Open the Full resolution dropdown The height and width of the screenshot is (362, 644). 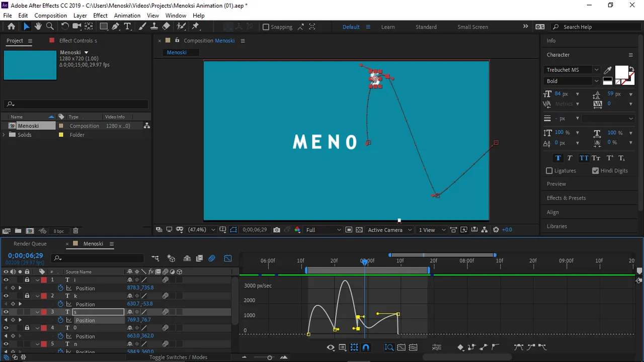coord(324,230)
